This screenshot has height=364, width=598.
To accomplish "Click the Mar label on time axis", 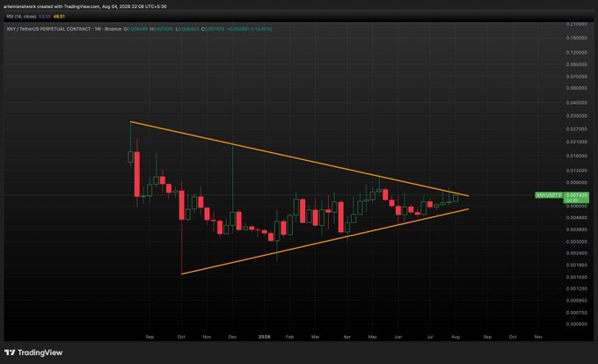I will point(316,337).
